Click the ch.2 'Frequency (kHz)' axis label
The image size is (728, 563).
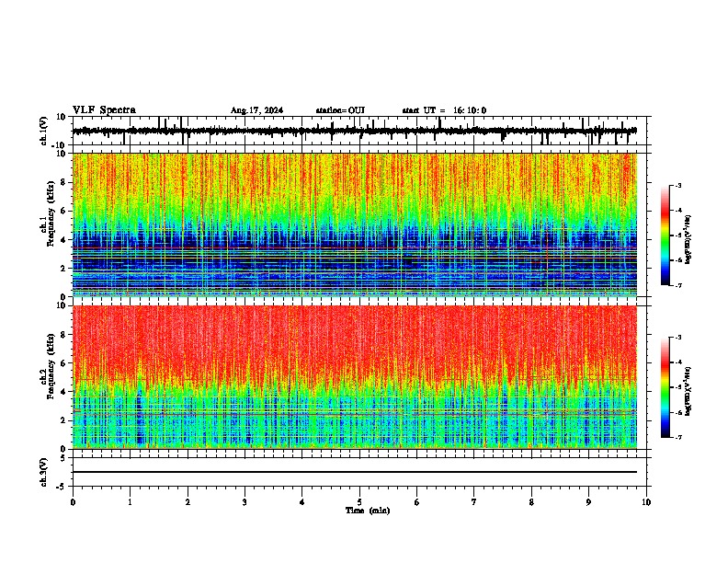click(51, 366)
